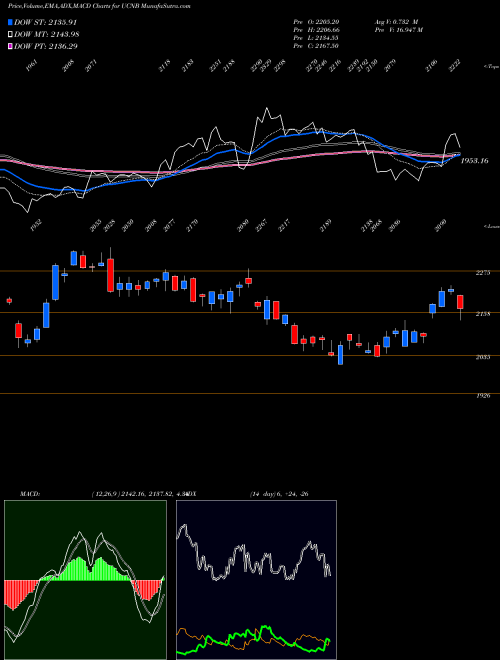This screenshot has width=500, height=660.
Task: Click the pink DOW PT legend swatch
Action: (10, 46)
